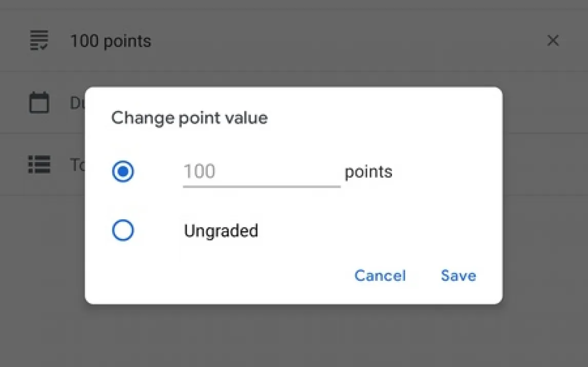588x367 pixels.
Task: Click the topic list icon
Action: click(x=39, y=165)
